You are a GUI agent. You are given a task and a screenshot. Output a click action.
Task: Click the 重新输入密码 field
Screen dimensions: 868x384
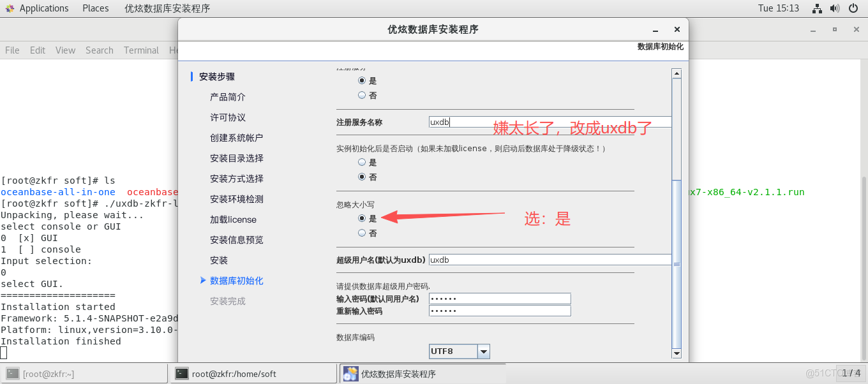[x=500, y=311]
